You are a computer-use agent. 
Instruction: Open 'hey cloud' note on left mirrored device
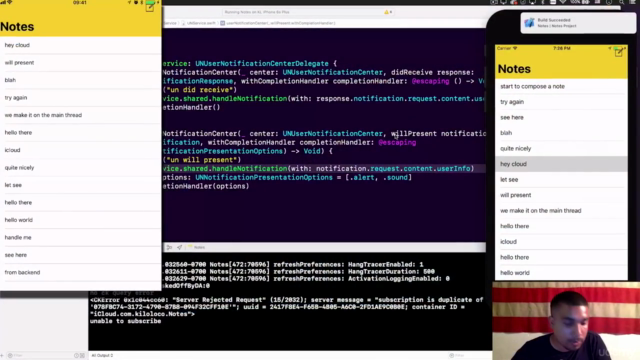(x=80, y=45)
